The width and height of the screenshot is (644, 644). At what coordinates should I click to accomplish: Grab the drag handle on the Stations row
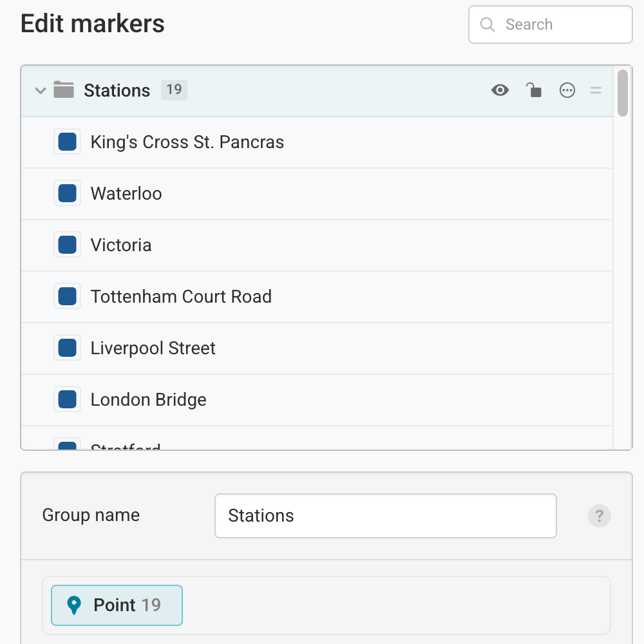pos(596,90)
